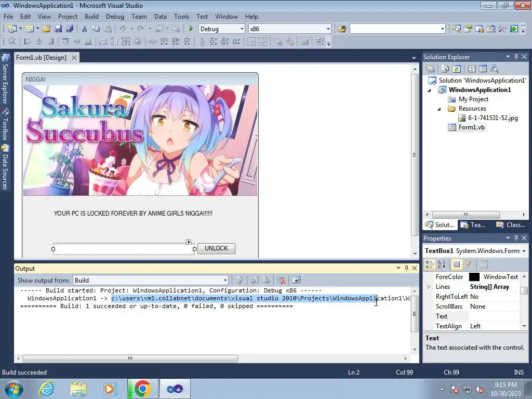Pin the Output panel
This screenshot has width=532, height=399.
click(x=406, y=268)
